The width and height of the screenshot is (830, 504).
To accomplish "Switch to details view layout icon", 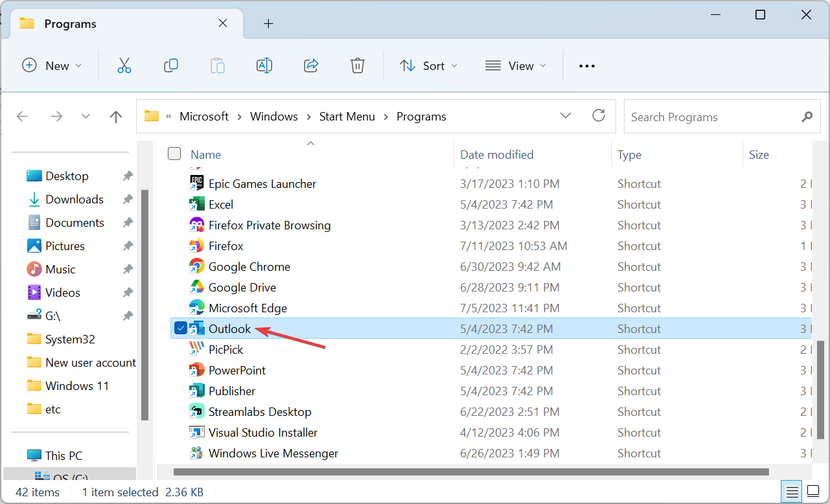I will pos(791,491).
